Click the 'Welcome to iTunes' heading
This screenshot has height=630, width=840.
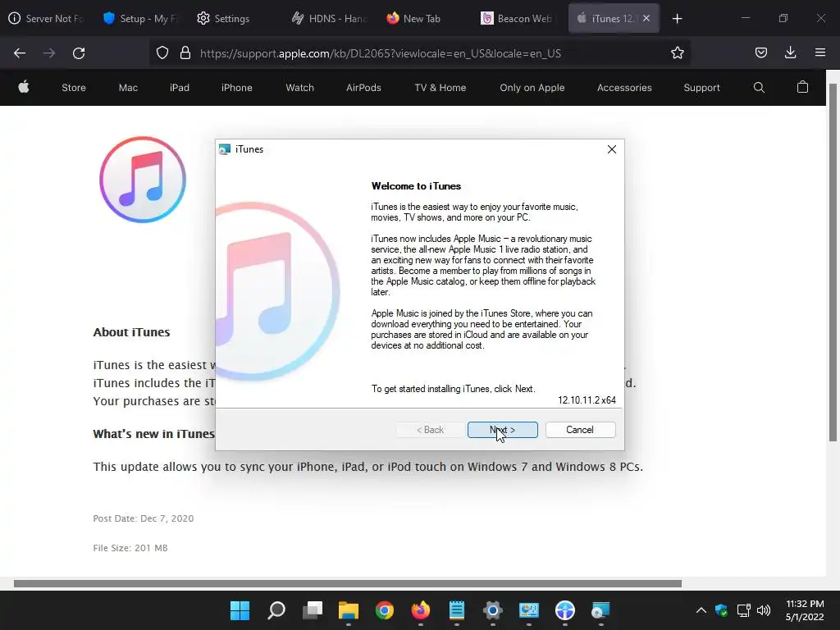[416, 186]
